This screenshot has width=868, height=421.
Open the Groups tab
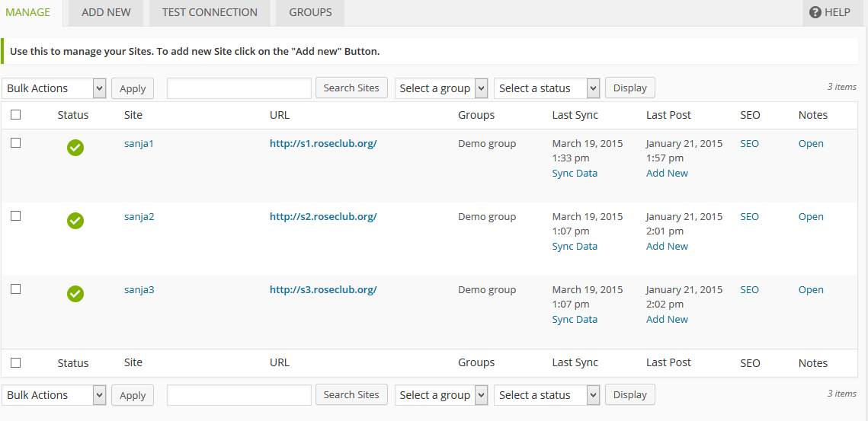point(311,12)
